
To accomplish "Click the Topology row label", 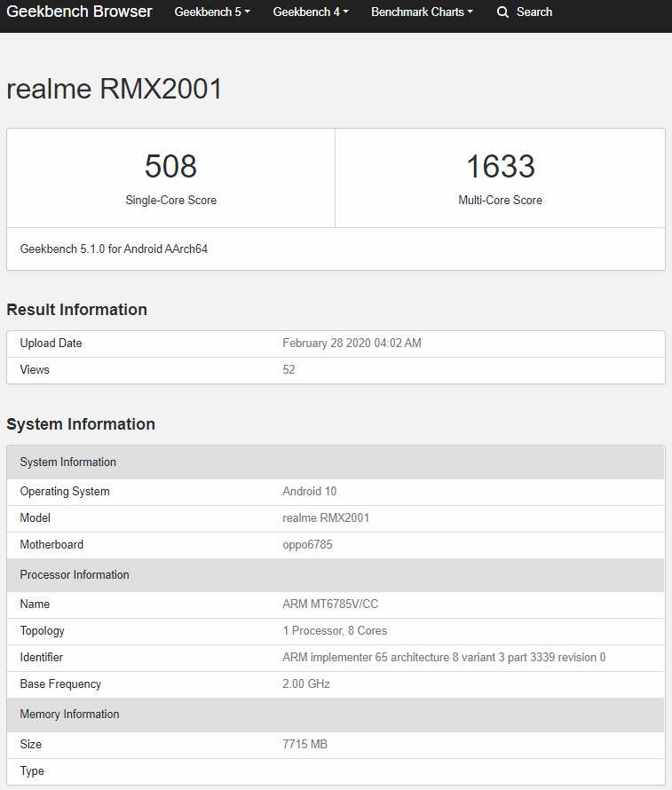I will tap(43, 631).
